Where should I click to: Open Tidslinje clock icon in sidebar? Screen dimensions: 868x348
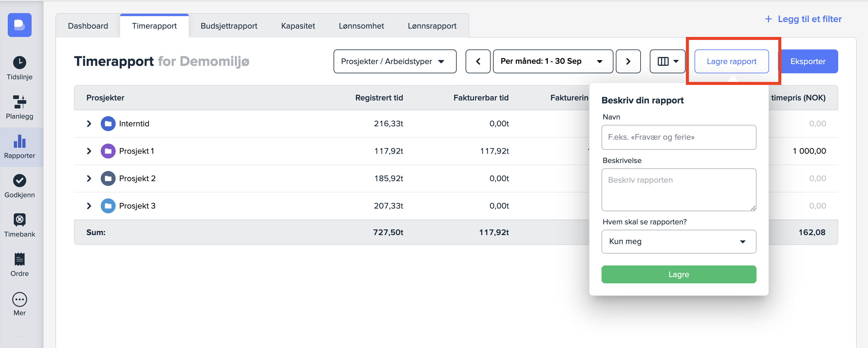[x=20, y=63]
